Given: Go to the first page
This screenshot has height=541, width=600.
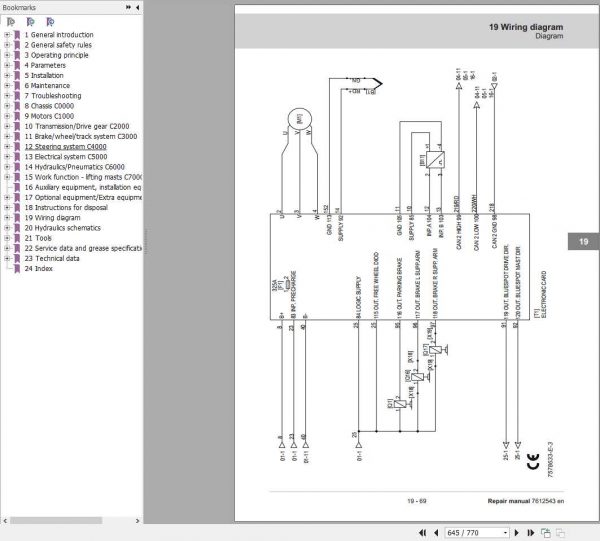Looking at the screenshot, I should 422,533.
